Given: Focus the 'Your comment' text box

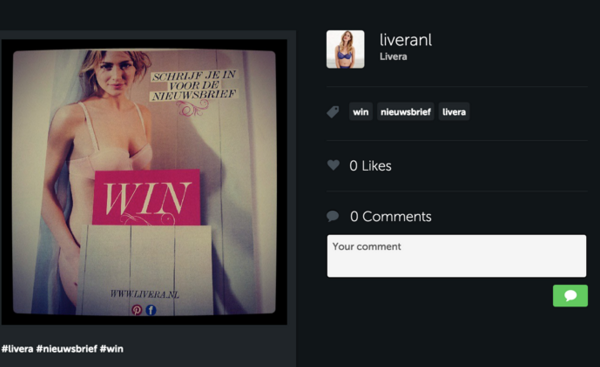Looking at the screenshot, I should pos(457,256).
